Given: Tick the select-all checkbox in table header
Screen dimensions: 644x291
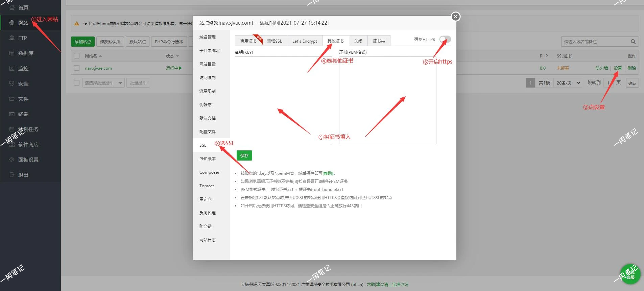Looking at the screenshot, I should [x=77, y=56].
